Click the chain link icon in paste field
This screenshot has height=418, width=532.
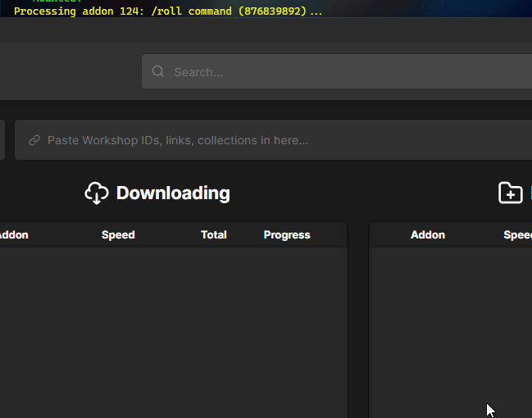click(34, 140)
